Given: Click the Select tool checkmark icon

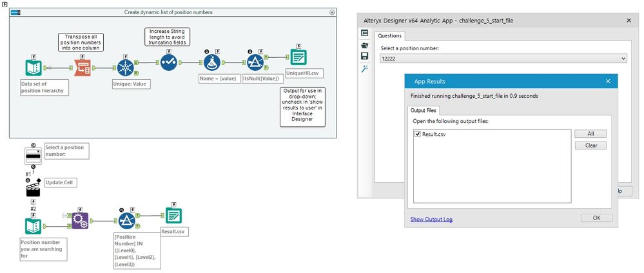Looking at the screenshot, I should click(x=168, y=62).
